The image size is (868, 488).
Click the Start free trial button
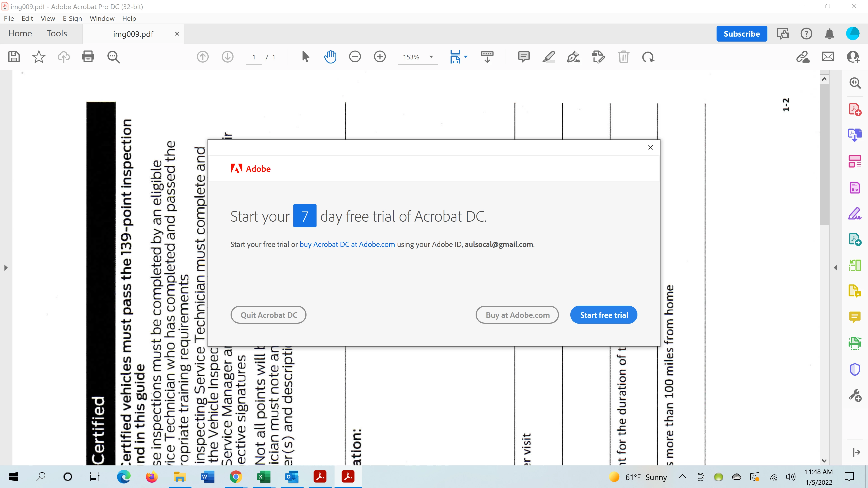tap(604, 315)
